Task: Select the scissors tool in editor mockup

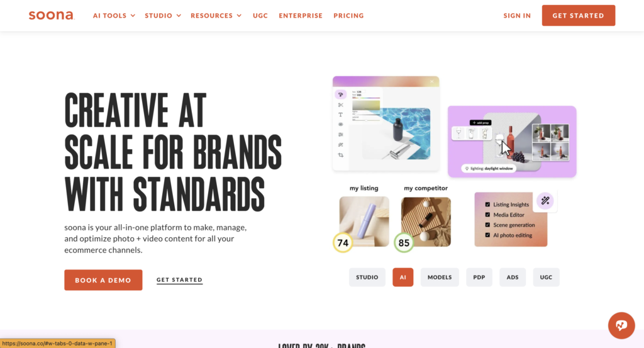Action: tap(340, 105)
